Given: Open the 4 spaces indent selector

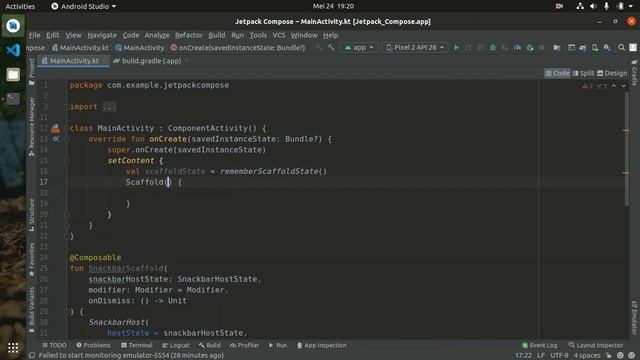Looking at the screenshot, I should point(587,356).
